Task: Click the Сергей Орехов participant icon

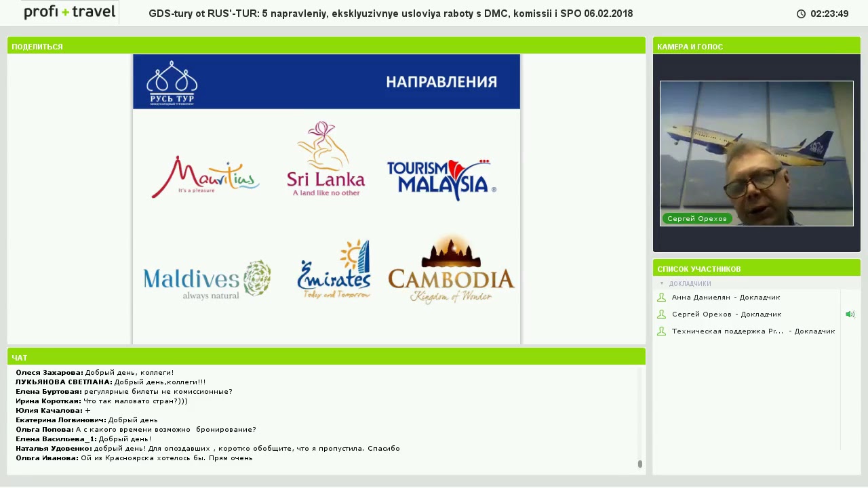Action: pos(661,314)
